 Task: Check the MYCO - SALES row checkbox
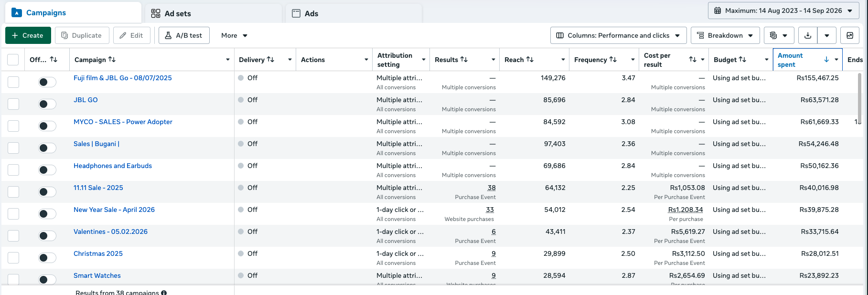(x=13, y=126)
